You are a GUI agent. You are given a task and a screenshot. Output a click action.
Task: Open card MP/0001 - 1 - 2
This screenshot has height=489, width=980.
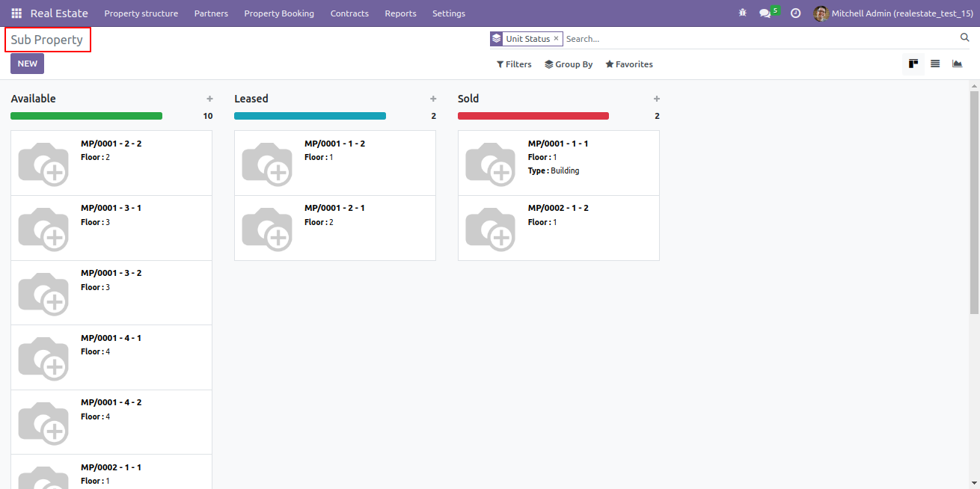(335, 163)
